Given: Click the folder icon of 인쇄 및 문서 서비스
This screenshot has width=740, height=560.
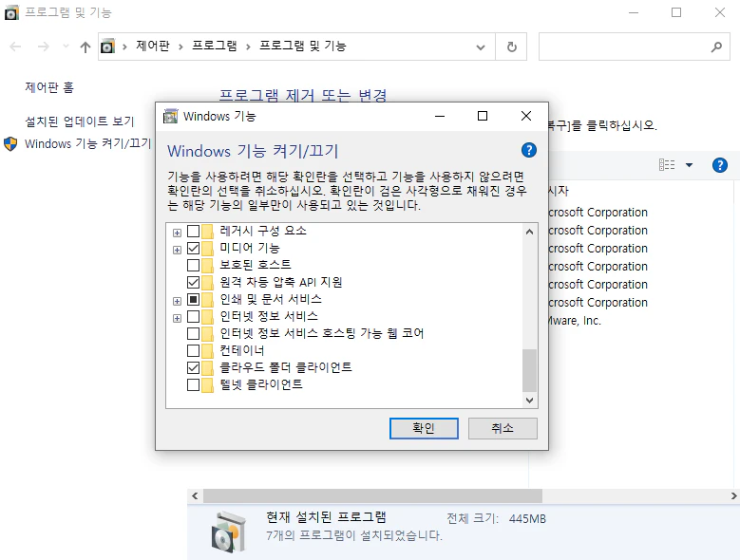Looking at the screenshot, I should tap(207, 299).
